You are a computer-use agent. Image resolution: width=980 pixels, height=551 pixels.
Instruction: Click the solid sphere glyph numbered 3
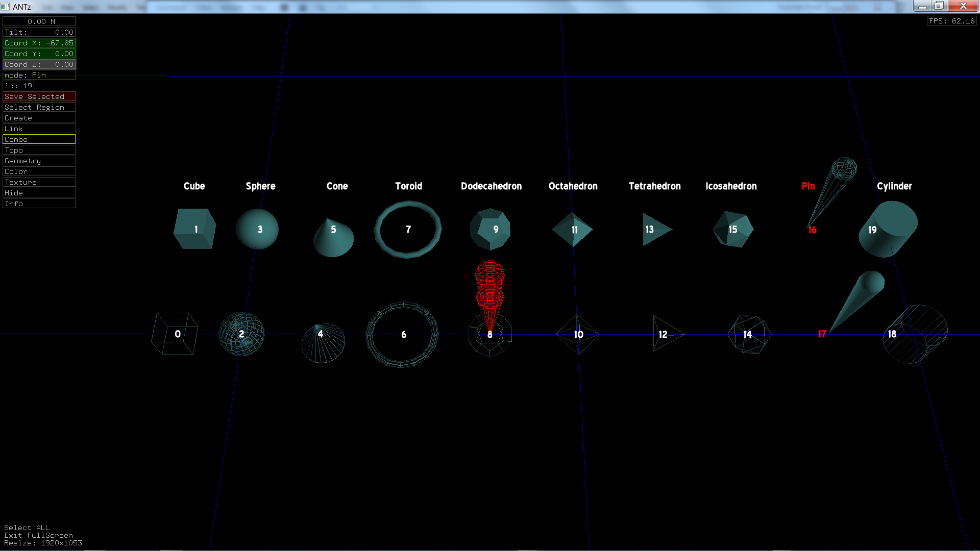click(257, 229)
